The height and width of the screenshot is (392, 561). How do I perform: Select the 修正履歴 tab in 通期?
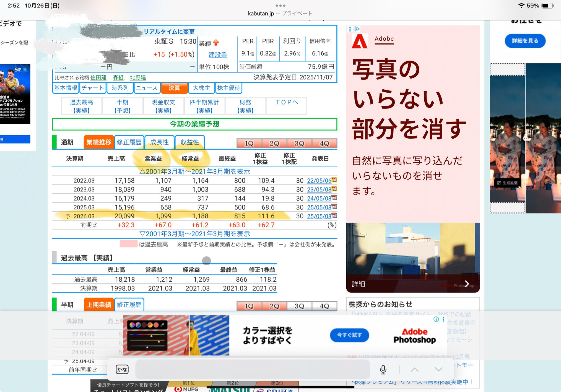[x=129, y=142]
